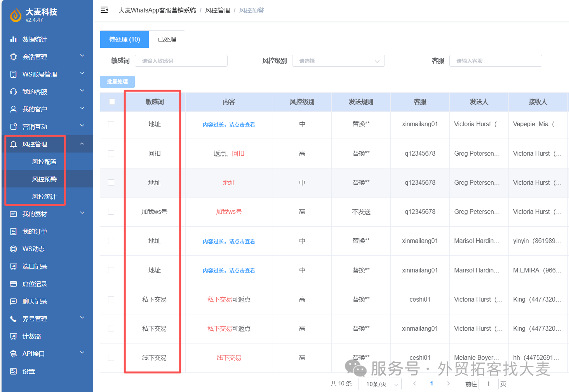Open the 风控预警 submenu item

tap(44, 179)
